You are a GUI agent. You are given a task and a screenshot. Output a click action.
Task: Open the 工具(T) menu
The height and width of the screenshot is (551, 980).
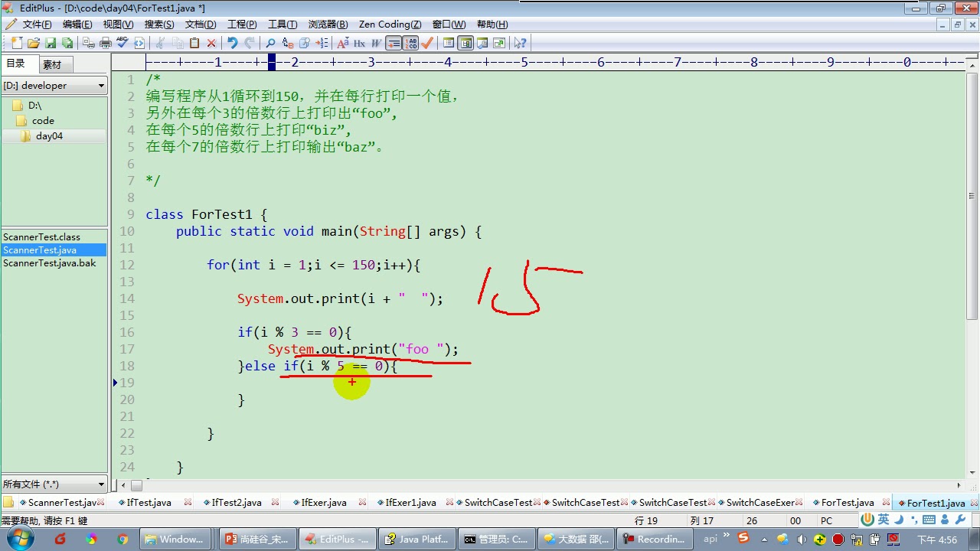pyautogui.click(x=283, y=24)
